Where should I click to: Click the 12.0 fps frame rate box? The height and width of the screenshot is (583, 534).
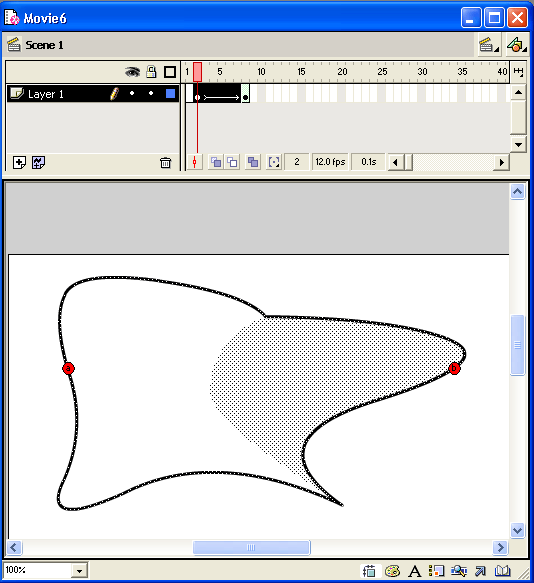(x=330, y=162)
